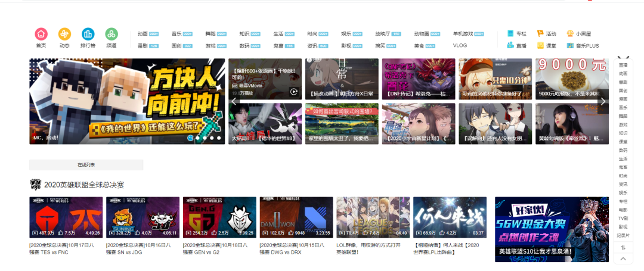The height and width of the screenshot is (271, 644).
Task: Open 搞笑 category in top navigation
Action: coord(380,45)
